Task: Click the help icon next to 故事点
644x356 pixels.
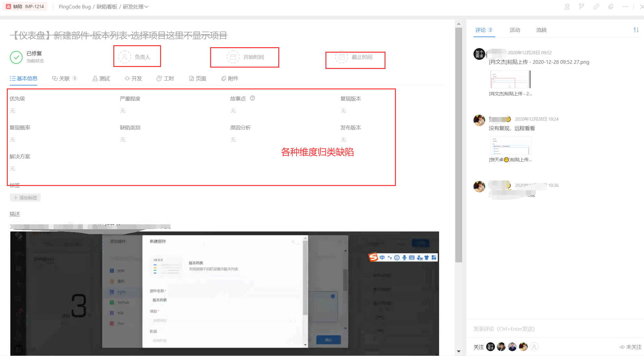Action: 252,98
